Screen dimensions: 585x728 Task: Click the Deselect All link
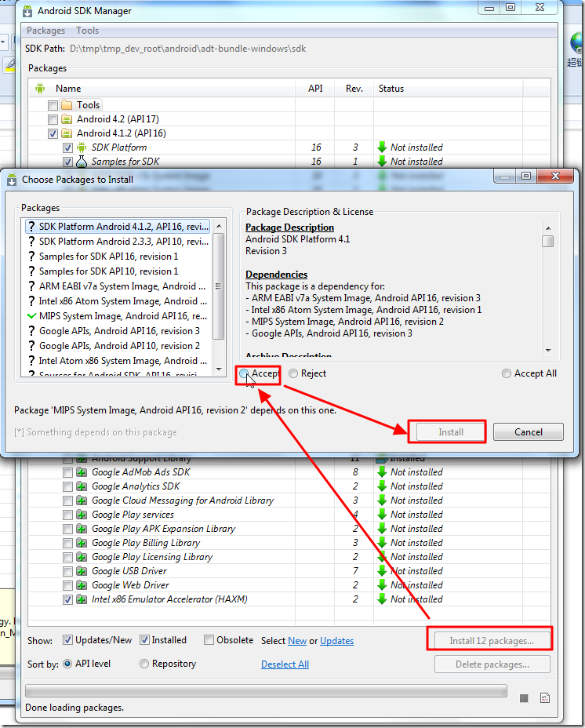tap(285, 664)
